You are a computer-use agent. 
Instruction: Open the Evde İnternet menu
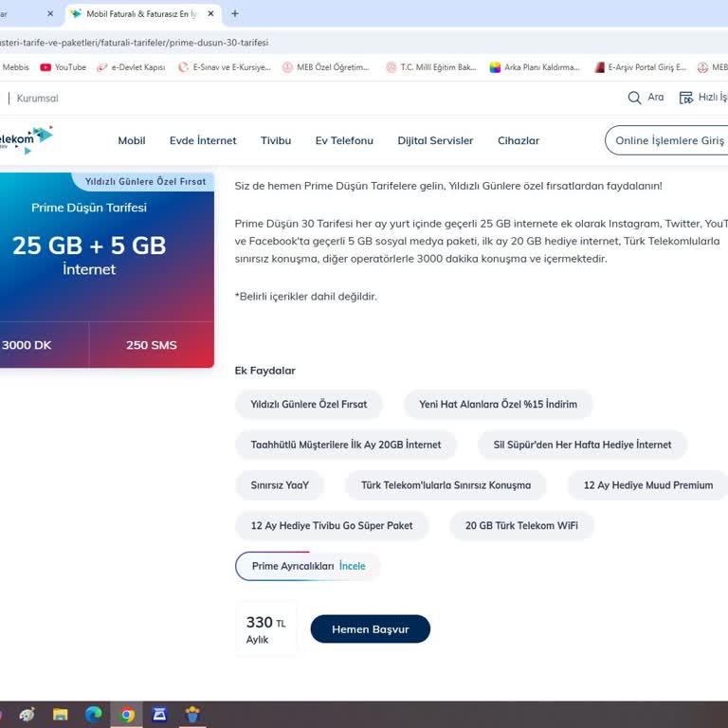point(203,140)
